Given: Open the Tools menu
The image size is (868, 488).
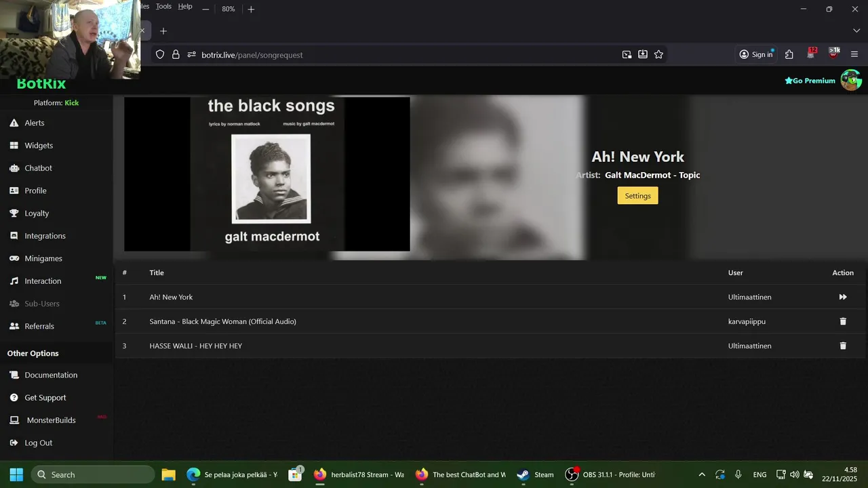Looking at the screenshot, I should pyautogui.click(x=163, y=6).
